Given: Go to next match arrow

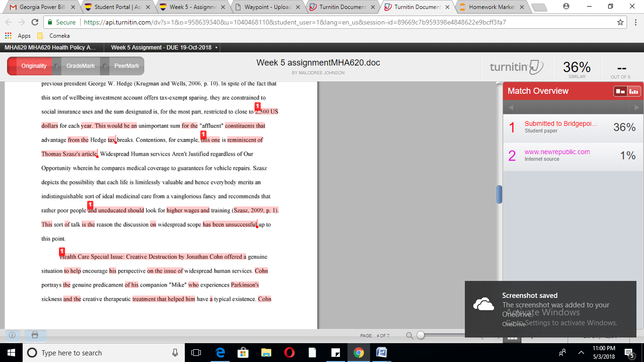Looking at the screenshot, I should (x=637, y=107).
